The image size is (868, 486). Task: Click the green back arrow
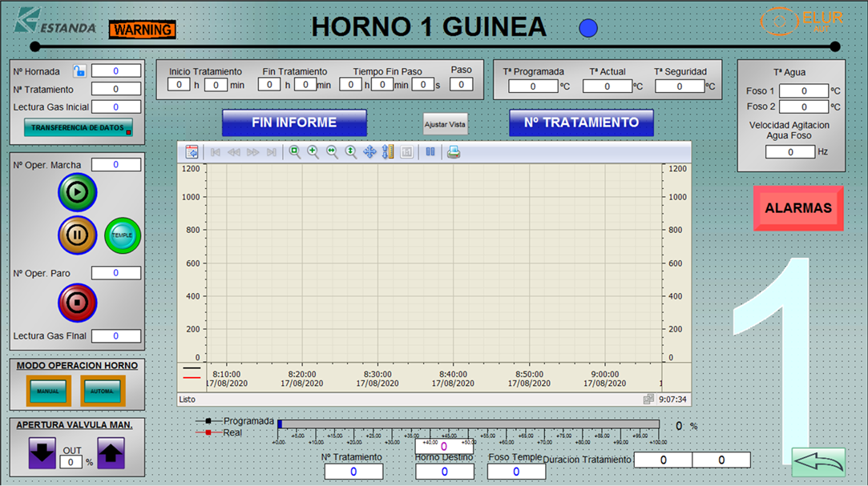click(x=818, y=462)
